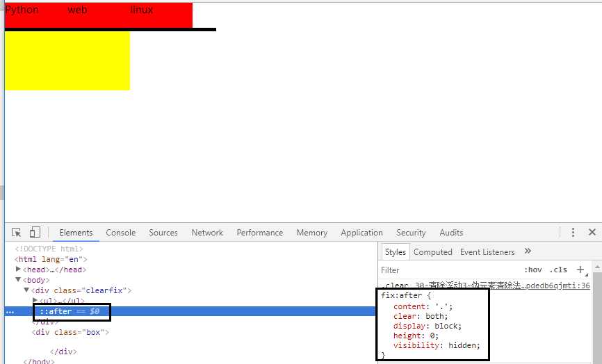
Task: Focus the styles Filter input
Action: [449, 270]
